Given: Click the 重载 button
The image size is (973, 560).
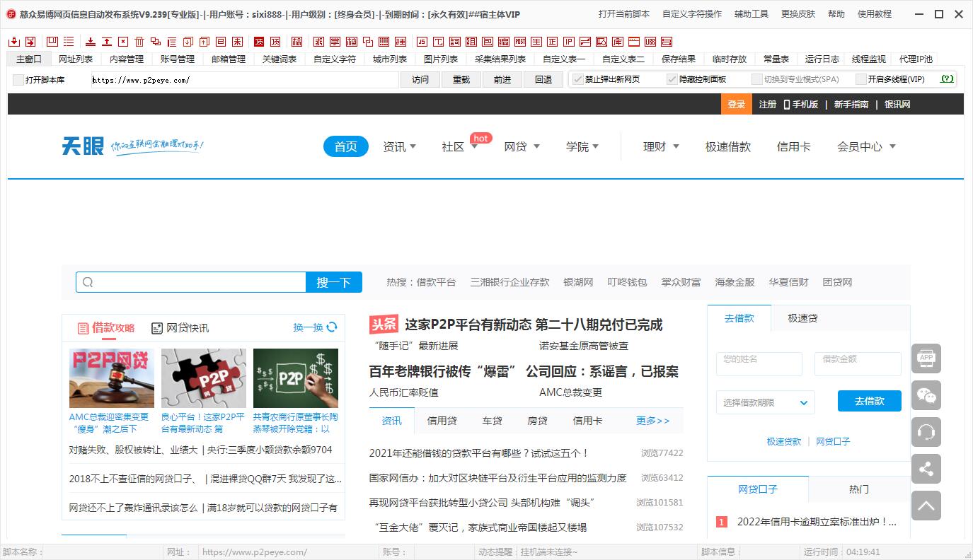Looking at the screenshot, I should point(461,79).
